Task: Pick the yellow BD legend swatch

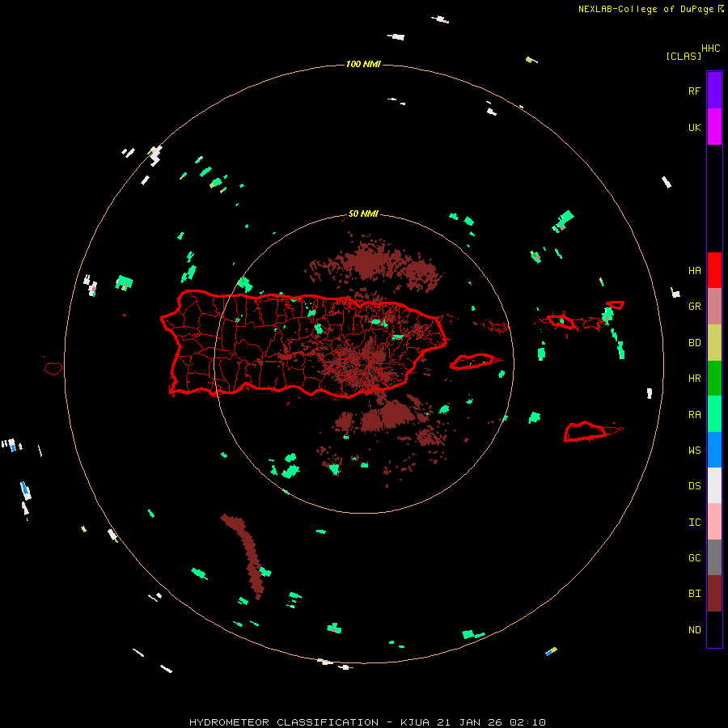Action: [714, 343]
